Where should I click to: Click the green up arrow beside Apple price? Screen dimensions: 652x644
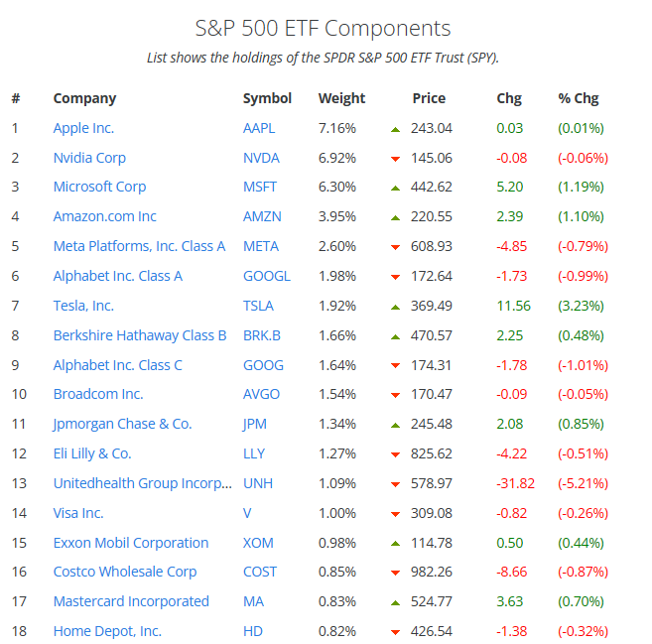[x=395, y=129]
